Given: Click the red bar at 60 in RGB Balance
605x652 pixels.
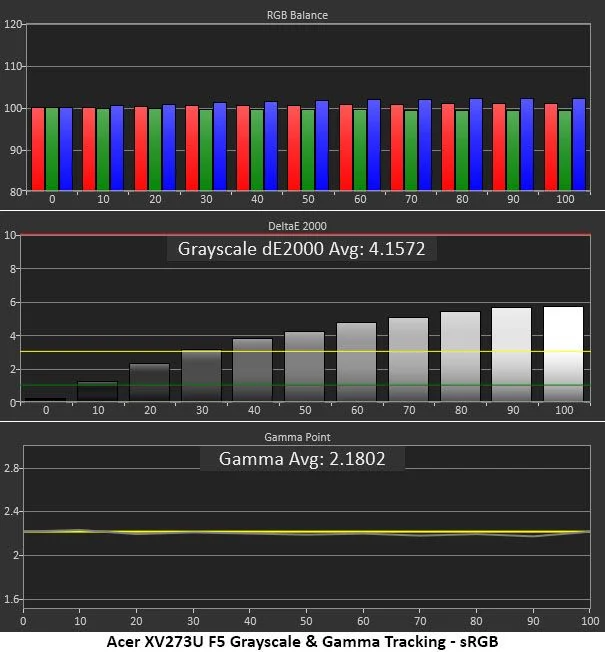Looking at the screenshot, I should pyautogui.click(x=346, y=147).
